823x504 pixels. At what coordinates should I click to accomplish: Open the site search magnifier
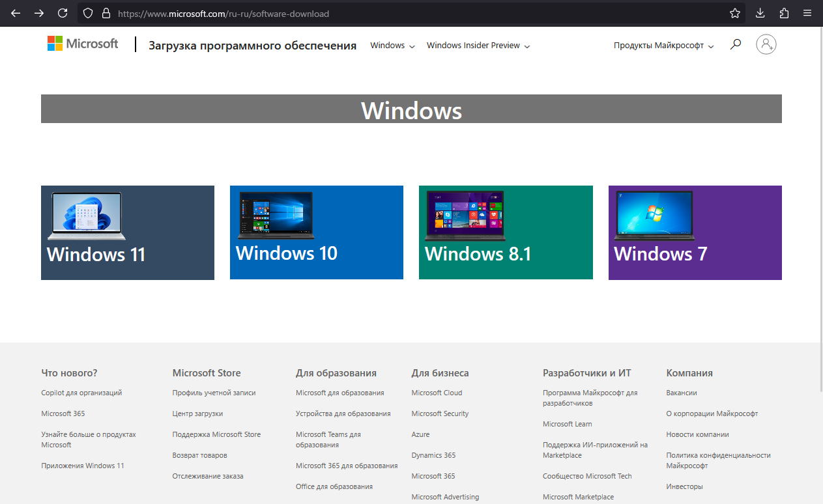pos(736,44)
